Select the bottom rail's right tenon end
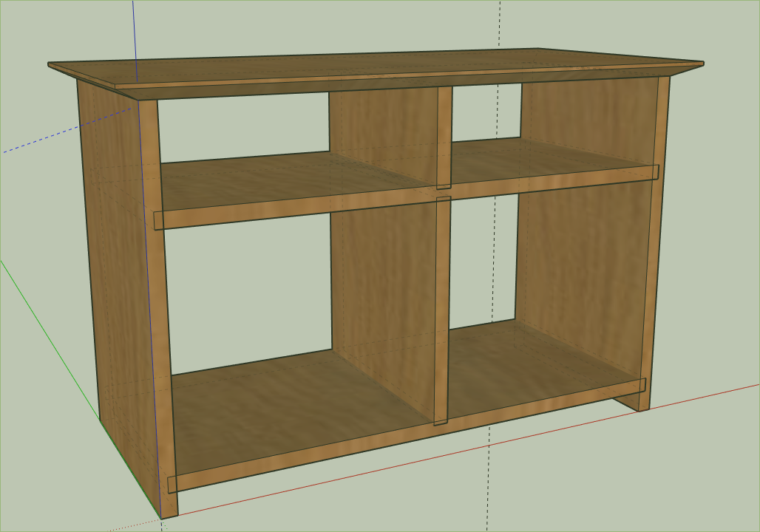760x532 pixels. 642,385
